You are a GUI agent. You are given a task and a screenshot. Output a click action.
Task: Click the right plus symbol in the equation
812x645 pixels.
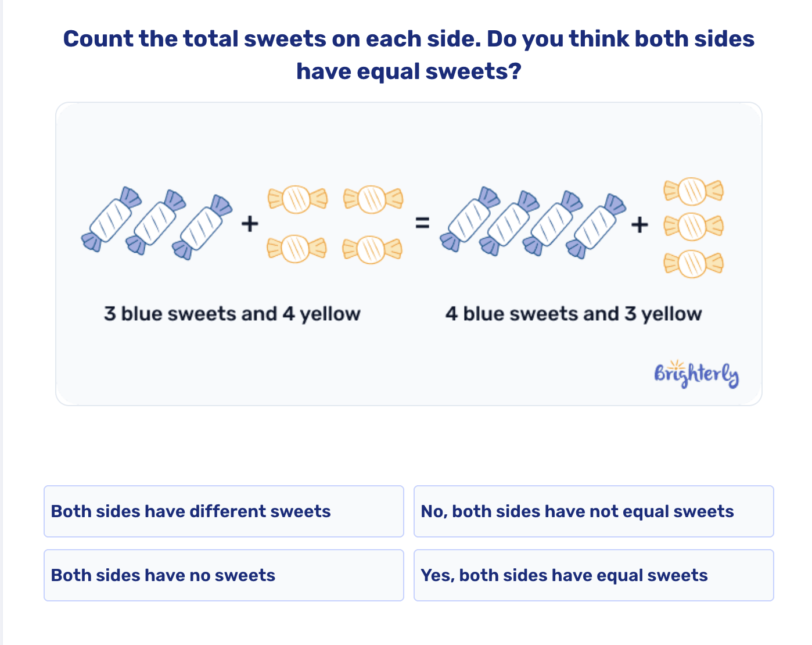coord(639,224)
